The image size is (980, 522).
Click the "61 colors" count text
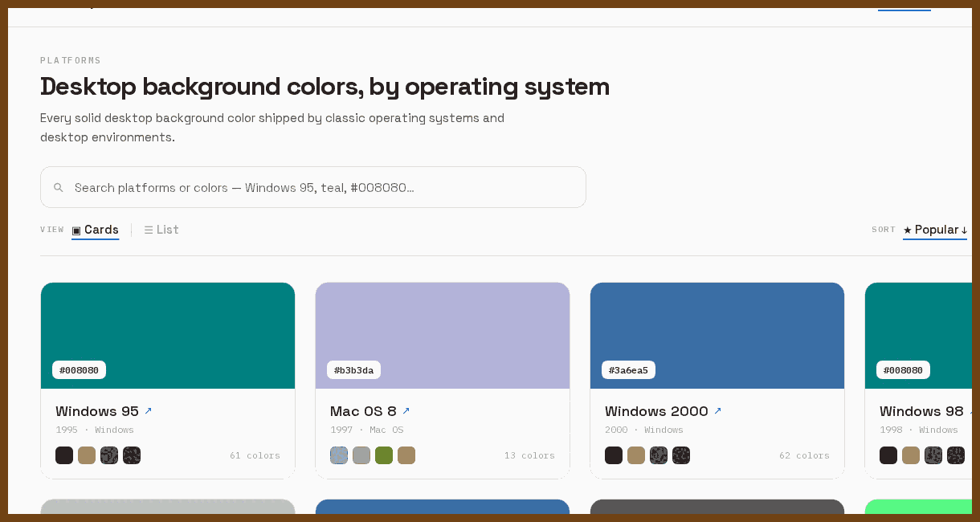255,455
